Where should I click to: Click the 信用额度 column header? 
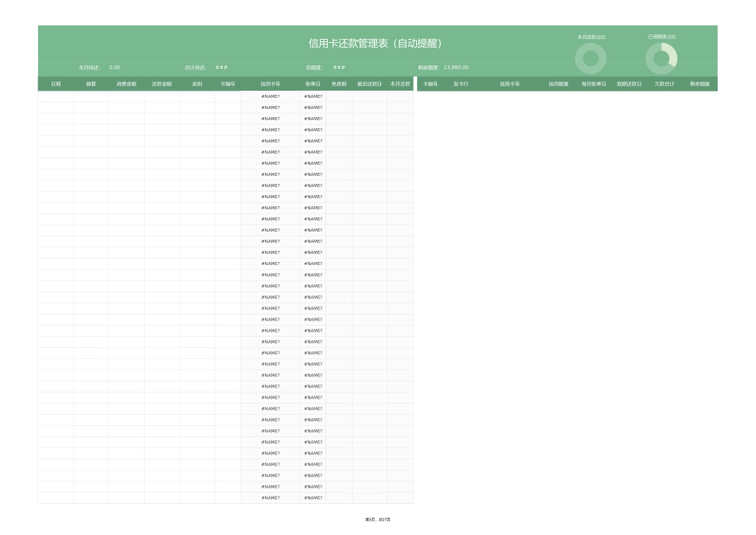tap(559, 84)
